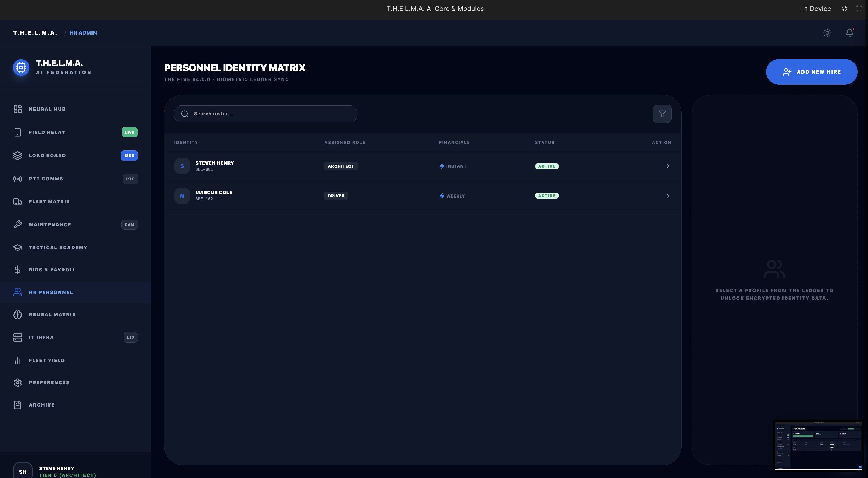
Task: Click the T.H.E.L.M.A. chip logo icon
Action: (21, 67)
